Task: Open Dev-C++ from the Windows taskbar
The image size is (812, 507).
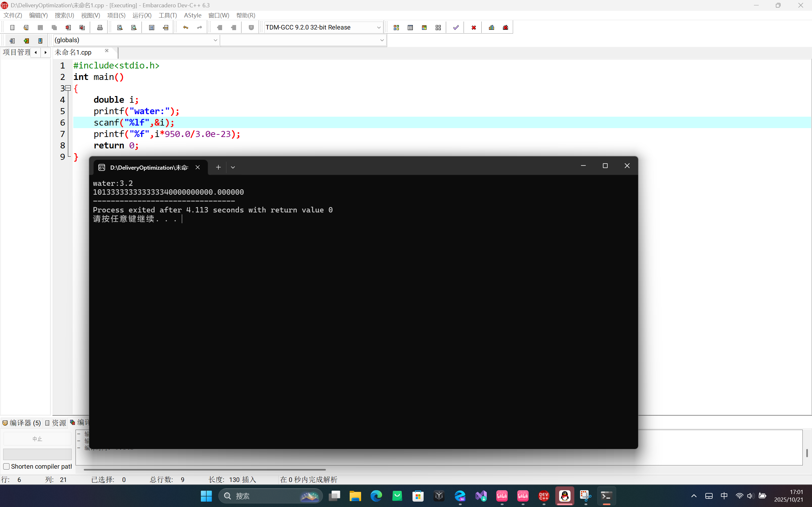Action: point(544,496)
